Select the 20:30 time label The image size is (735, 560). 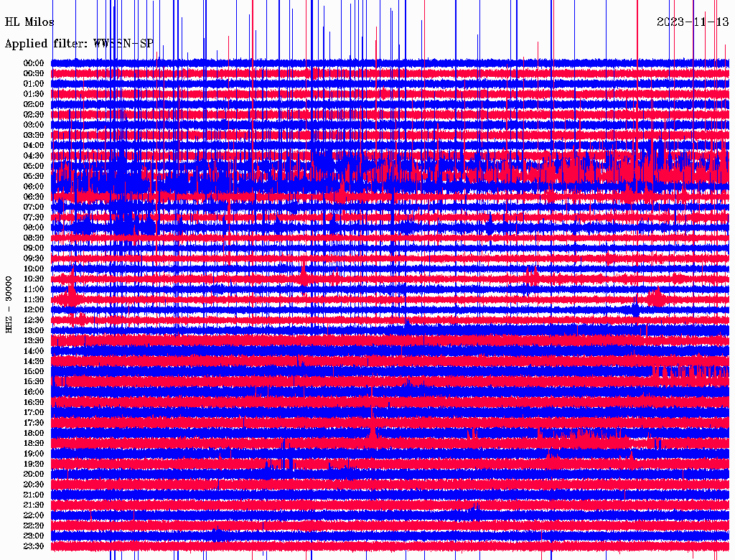[34, 485]
